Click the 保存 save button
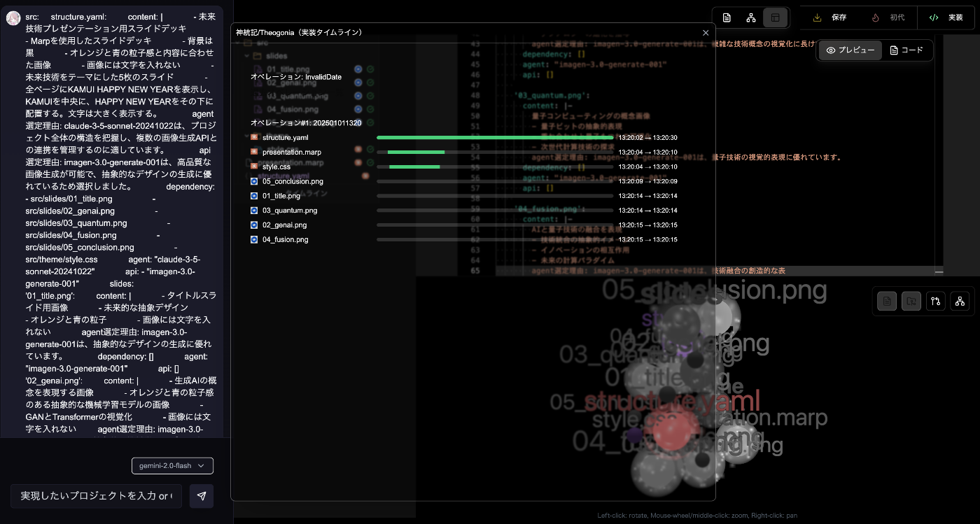 click(830, 17)
